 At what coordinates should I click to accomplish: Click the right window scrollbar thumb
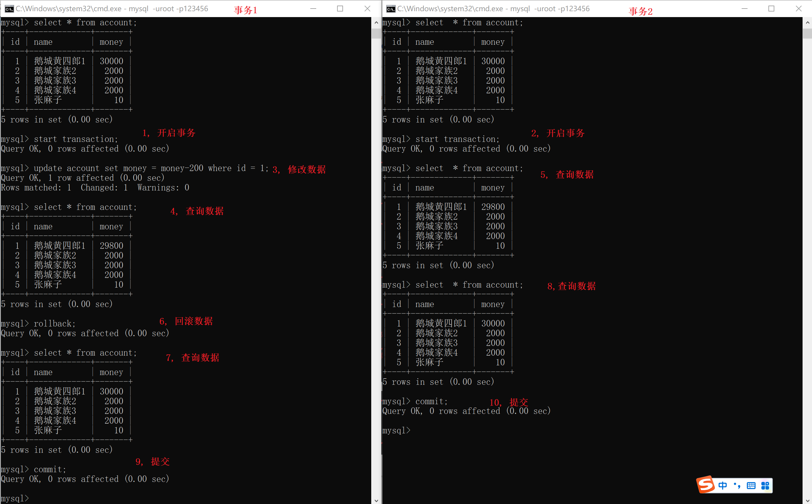point(807,34)
